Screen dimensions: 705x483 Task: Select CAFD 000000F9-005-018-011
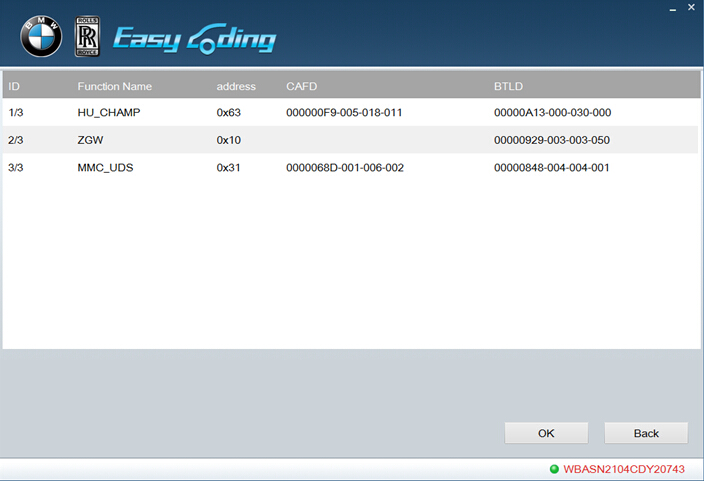point(344,112)
